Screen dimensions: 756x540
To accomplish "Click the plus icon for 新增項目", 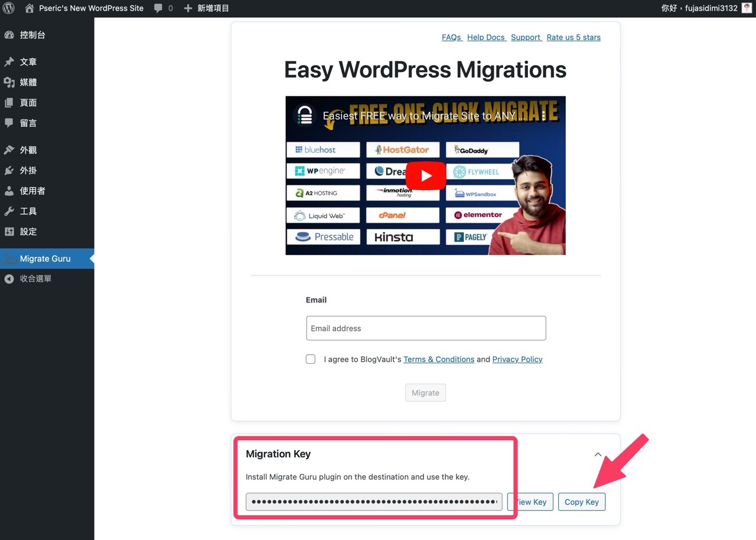I will [x=188, y=8].
